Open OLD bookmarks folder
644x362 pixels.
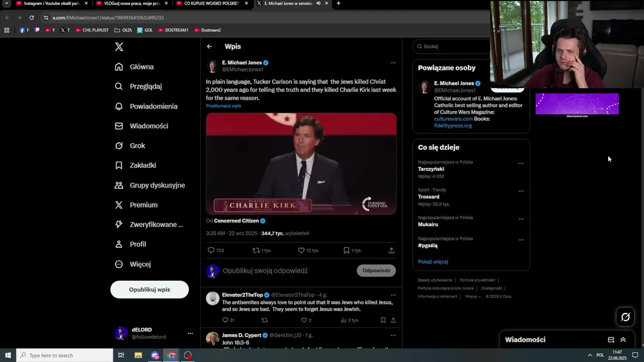point(123,30)
